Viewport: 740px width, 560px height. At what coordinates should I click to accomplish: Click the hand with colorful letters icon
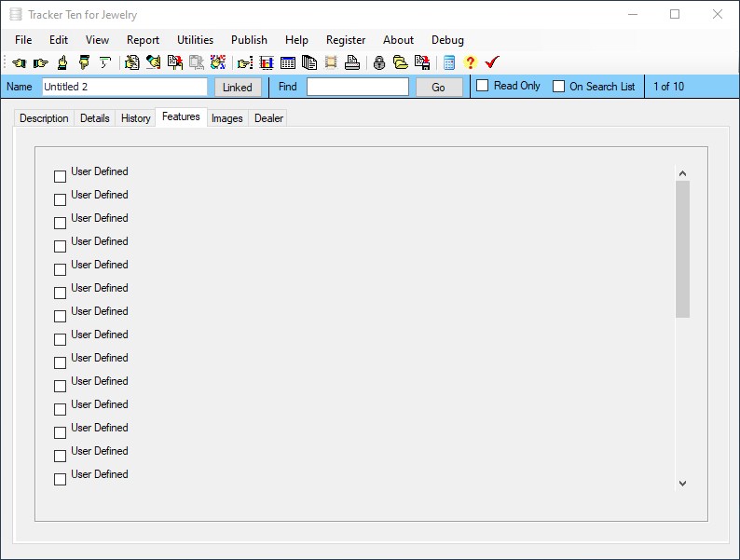218,62
